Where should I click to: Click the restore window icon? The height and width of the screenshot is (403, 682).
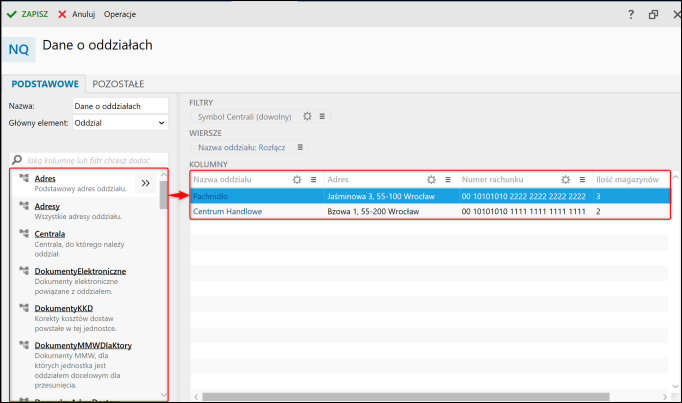coord(653,14)
